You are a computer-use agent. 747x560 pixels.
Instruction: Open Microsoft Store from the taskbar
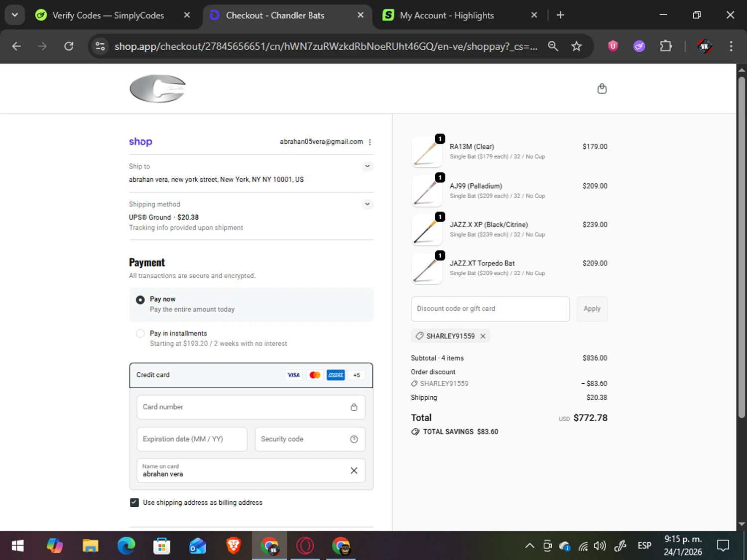(162, 546)
